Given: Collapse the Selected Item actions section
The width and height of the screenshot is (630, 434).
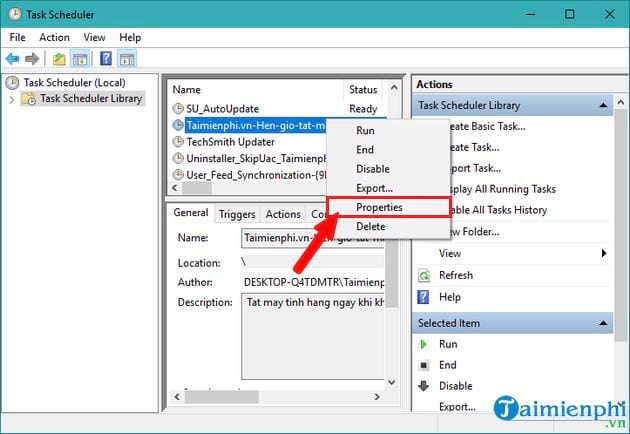Looking at the screenshot, I should pos(603,323).
